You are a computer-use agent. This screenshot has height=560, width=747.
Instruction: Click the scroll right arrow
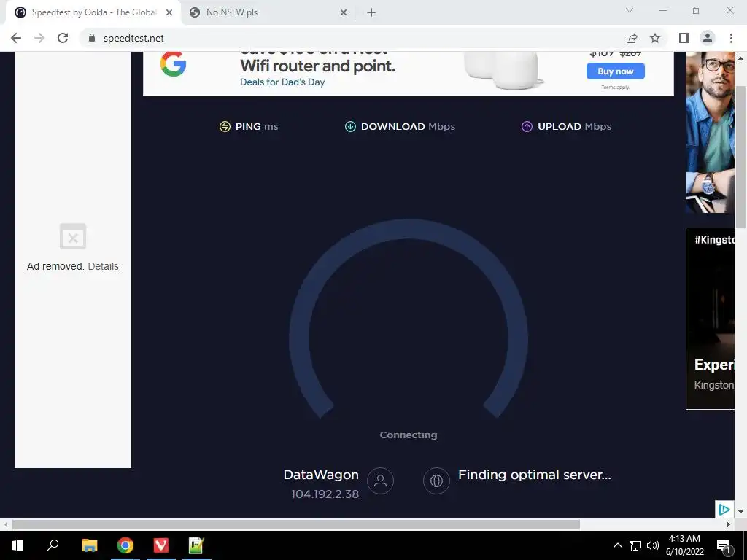[x=729, y=525]
